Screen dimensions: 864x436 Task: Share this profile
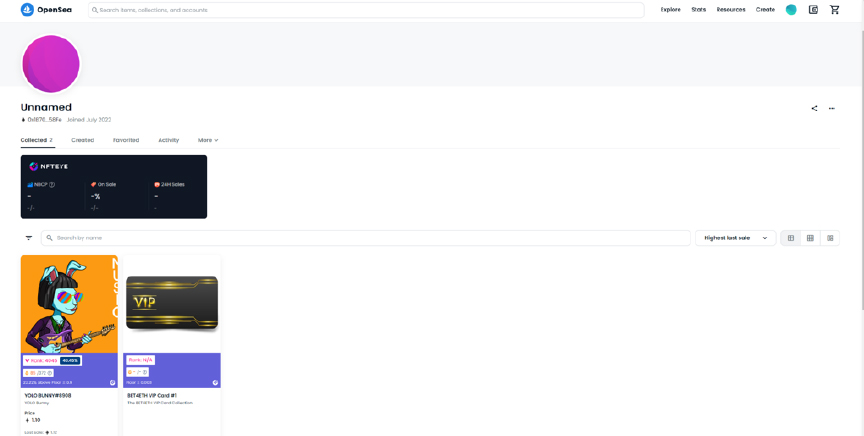click(x=814, y=109)
